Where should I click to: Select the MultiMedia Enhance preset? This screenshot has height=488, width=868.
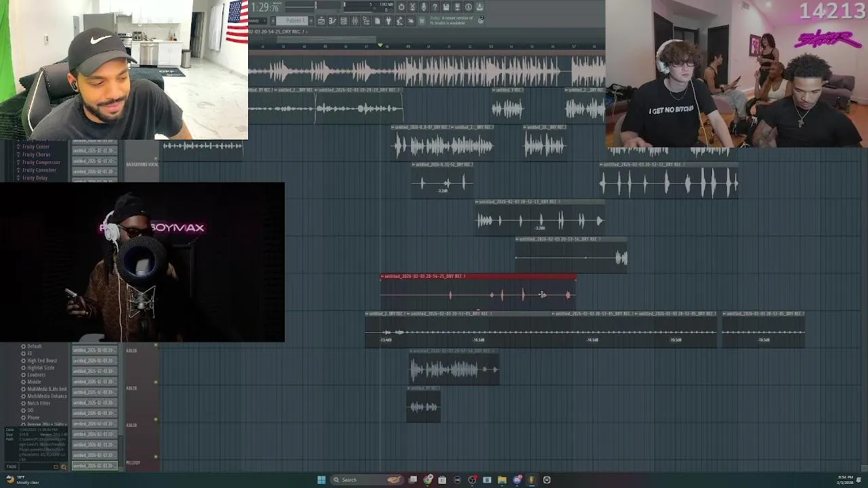pyautogui.click(x=47, y=396)
